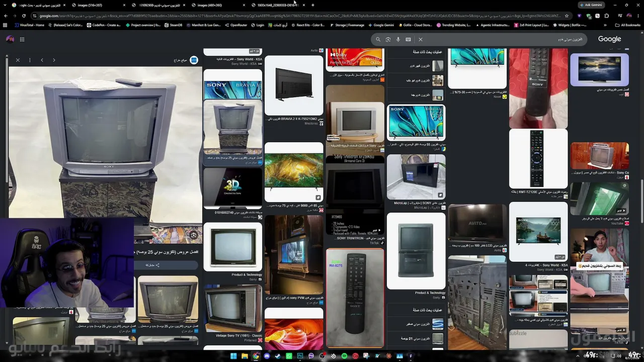Open the Sony Bravia 55 inch teal thumbnail

tap(416, 123)
